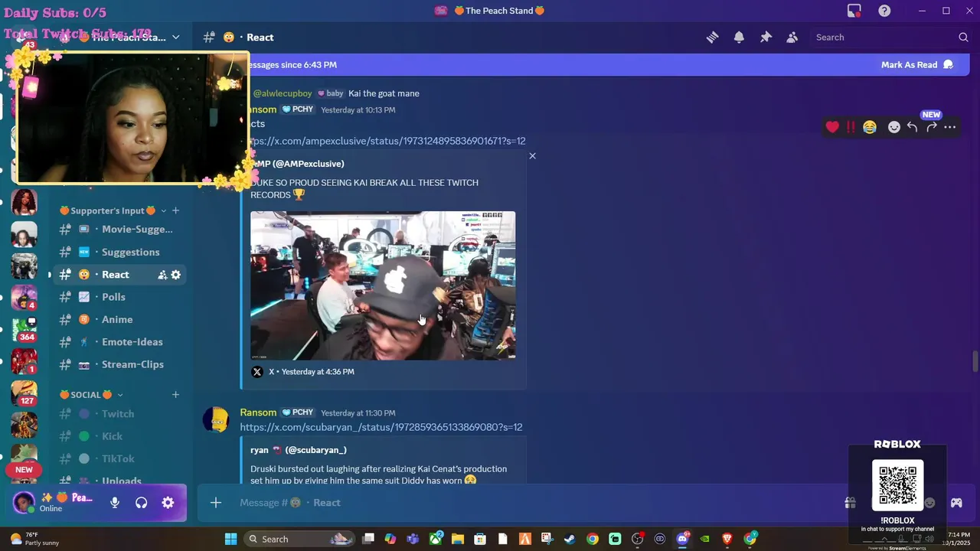980x551 pixels.
Task: Close the embedded AMP tweet preview
Action: [532, 156]
